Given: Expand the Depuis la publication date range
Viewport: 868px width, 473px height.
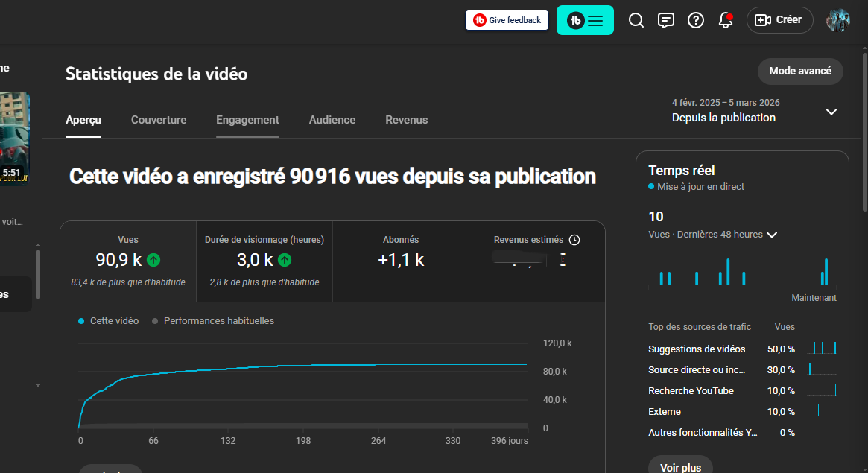Looking at the screenshot, I should point(831,112).
